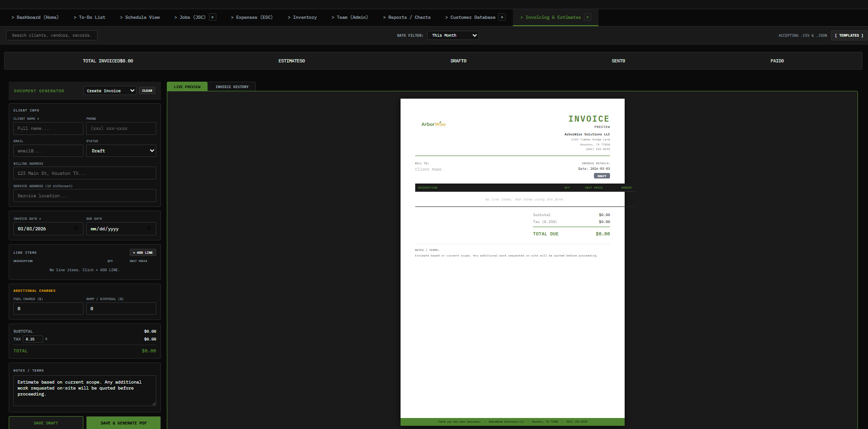Click the client search input field
This screenshot has height=429, width=868.
[51, 35]
